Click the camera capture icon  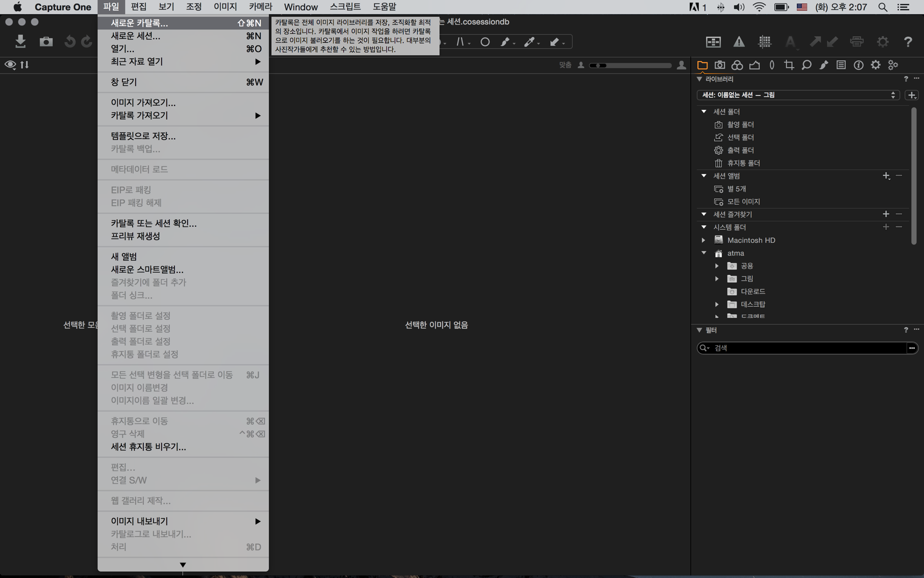(x=46, y=42)
